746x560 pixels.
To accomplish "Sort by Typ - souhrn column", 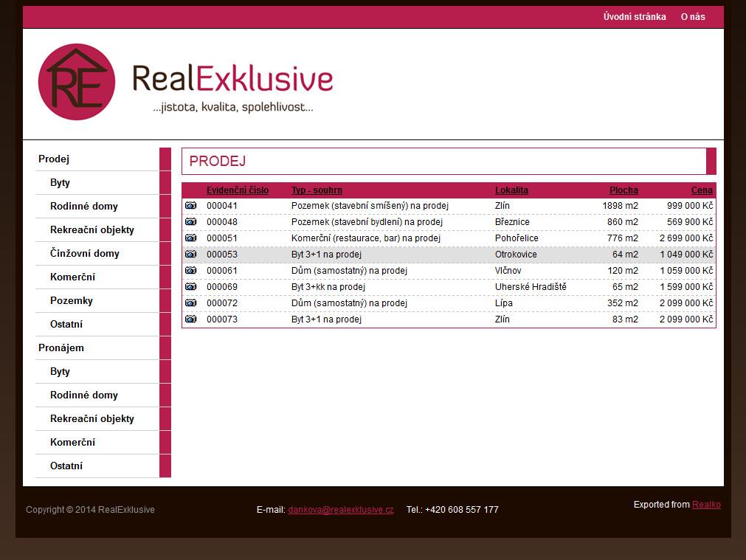I will pos(317,190).
